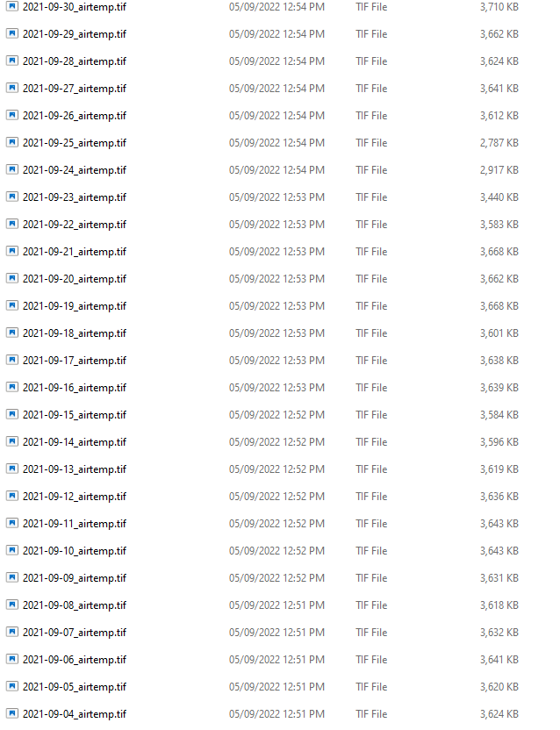This screenshot has height=730, width=560.
Task: Click the icon next to 2021-09-15_airtemp.tif
Action: (12, 414)
